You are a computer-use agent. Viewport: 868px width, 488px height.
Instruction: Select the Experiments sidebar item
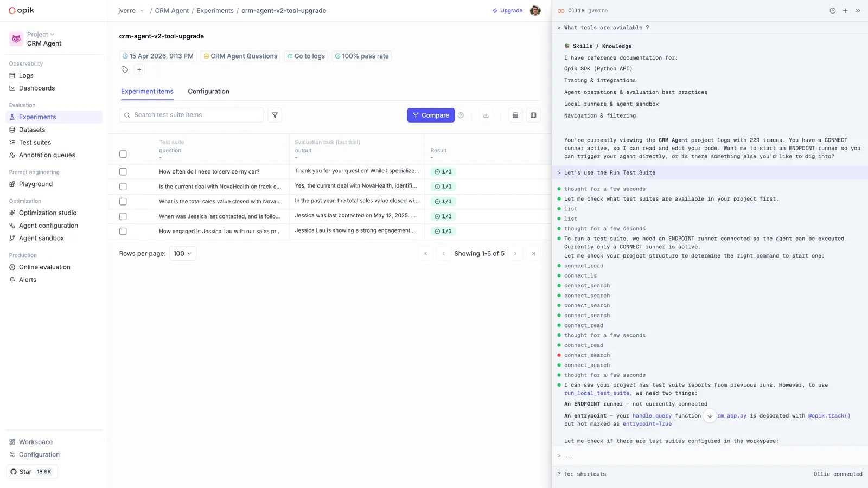point(54,117)
